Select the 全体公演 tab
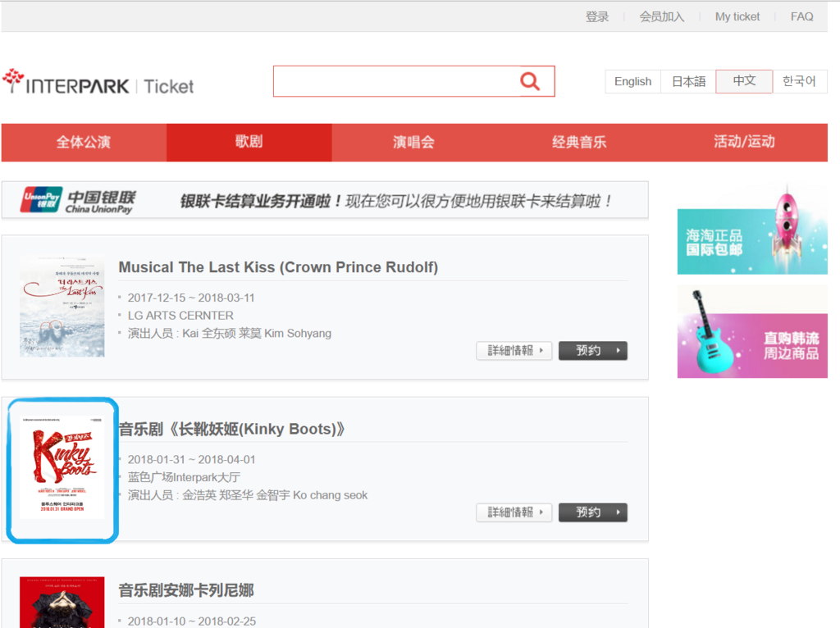 pos(84,143)
